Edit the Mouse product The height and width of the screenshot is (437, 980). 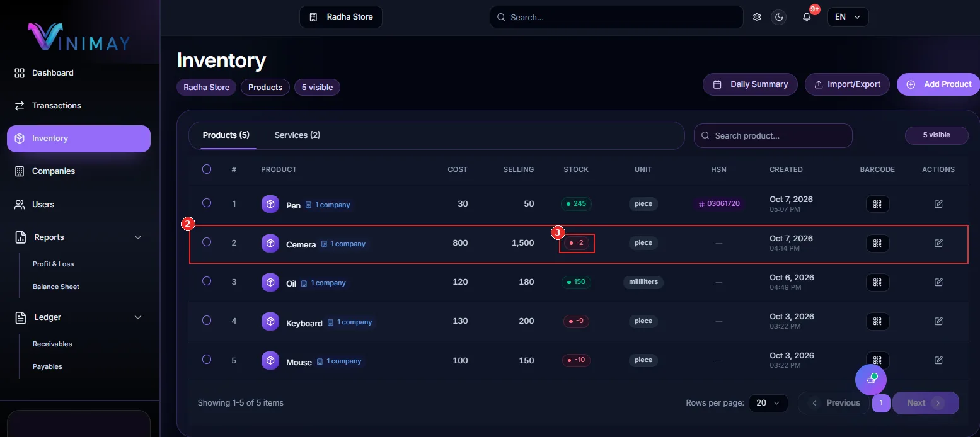point(938,360)
